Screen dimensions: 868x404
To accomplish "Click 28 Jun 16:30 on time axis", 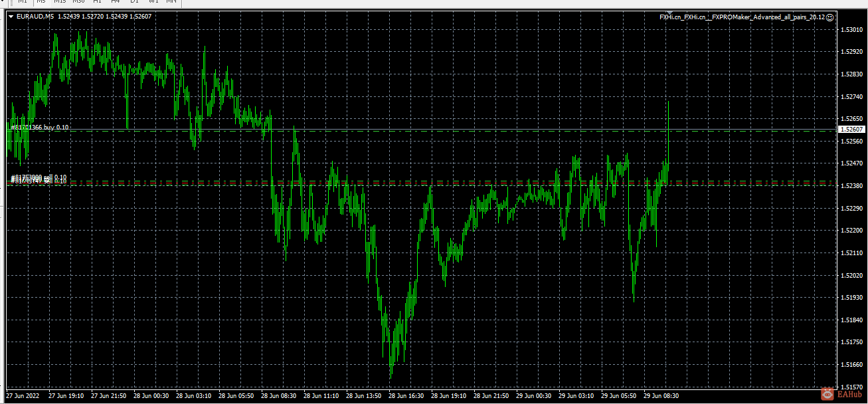I will [x=406, y=395].
